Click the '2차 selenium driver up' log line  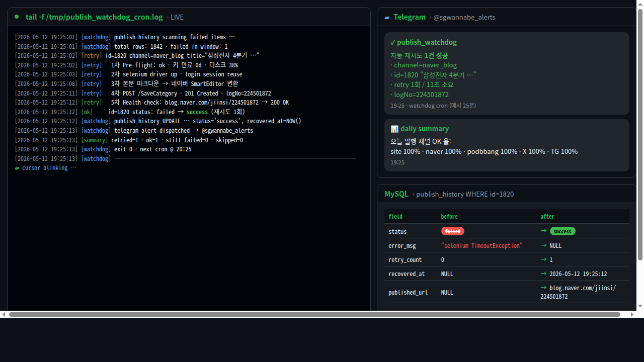128,74
